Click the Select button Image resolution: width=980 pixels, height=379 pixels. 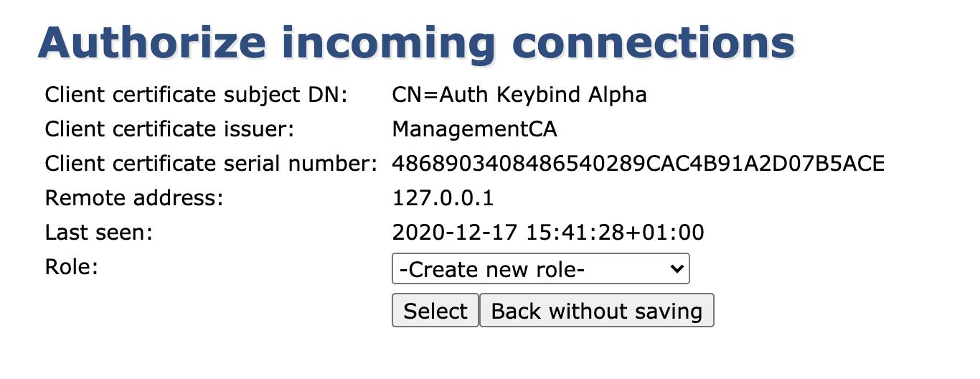click(x=435, y=311)
